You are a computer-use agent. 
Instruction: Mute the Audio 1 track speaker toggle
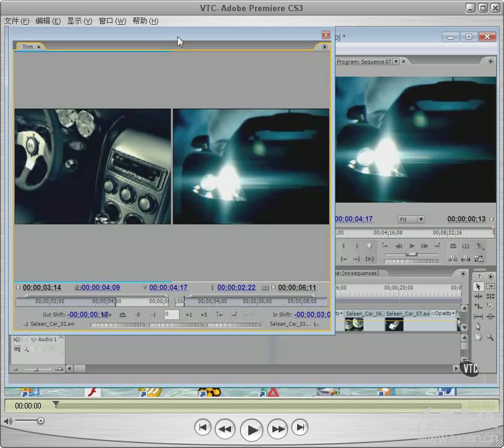click(17, 339)
